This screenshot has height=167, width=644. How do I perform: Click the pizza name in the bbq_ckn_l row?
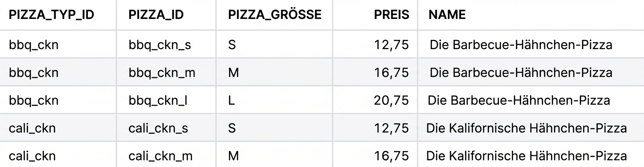pos(518,101)
